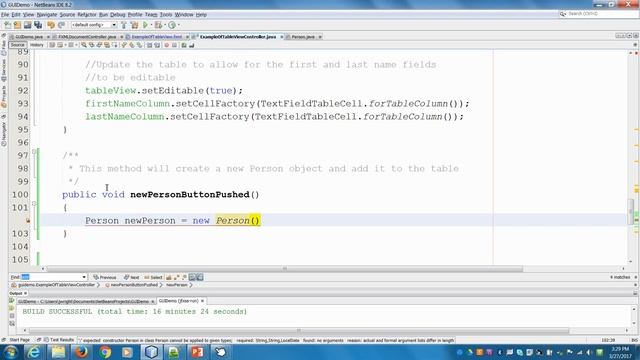Click the Rerun icon in Output panel
Viewport: 640px width, 360px height.
click(12, 301)
